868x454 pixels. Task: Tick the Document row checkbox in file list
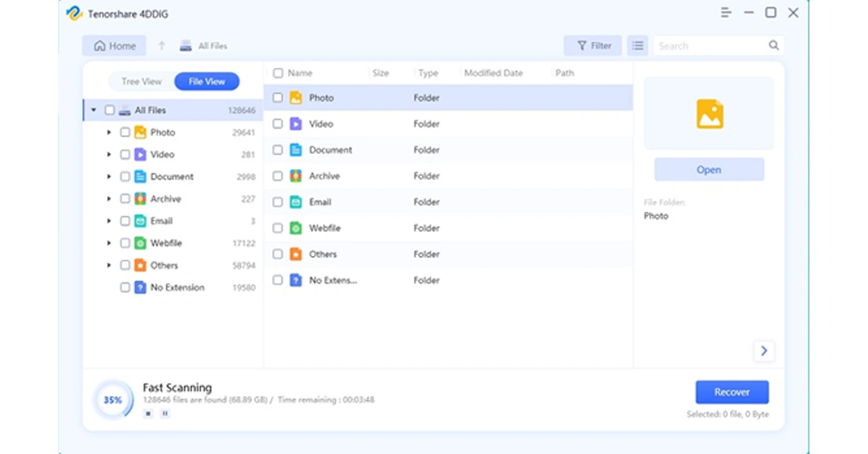click(x=278, y=150)
